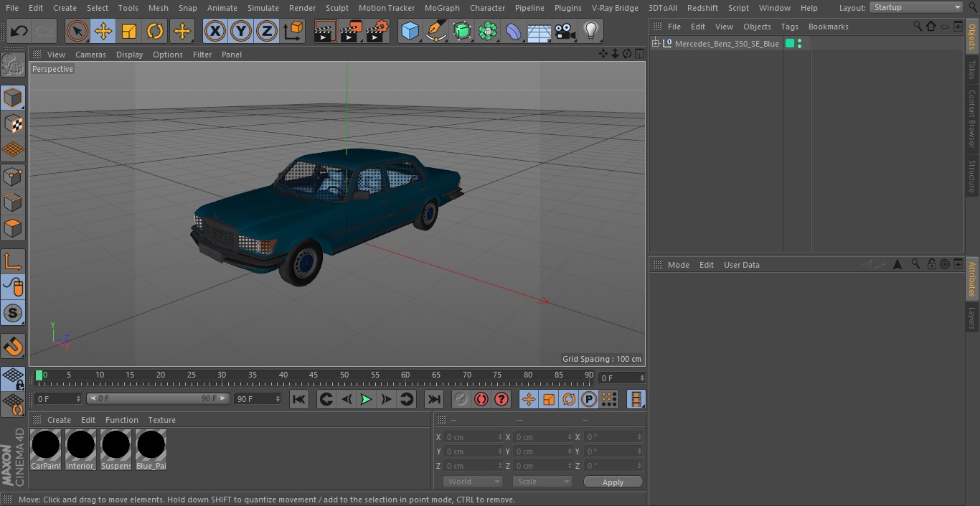Screen dimensions: 980x506
Task: Click X position input field
Action: [473, 437]
